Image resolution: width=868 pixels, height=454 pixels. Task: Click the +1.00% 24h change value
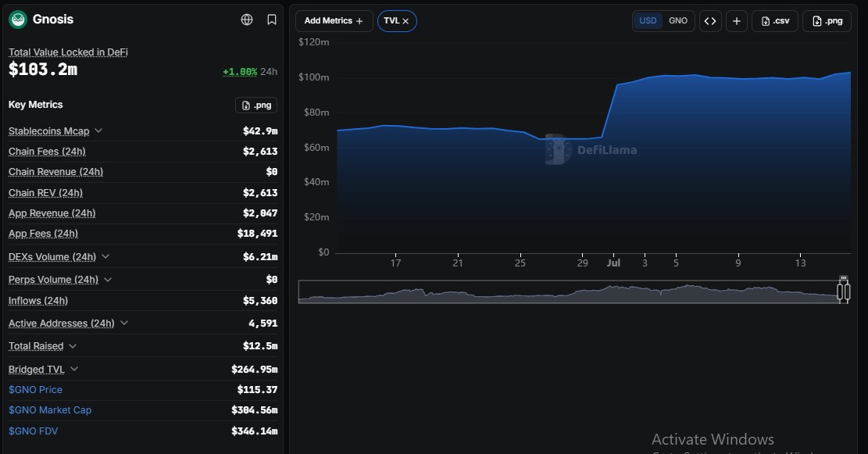coord(240,72)
